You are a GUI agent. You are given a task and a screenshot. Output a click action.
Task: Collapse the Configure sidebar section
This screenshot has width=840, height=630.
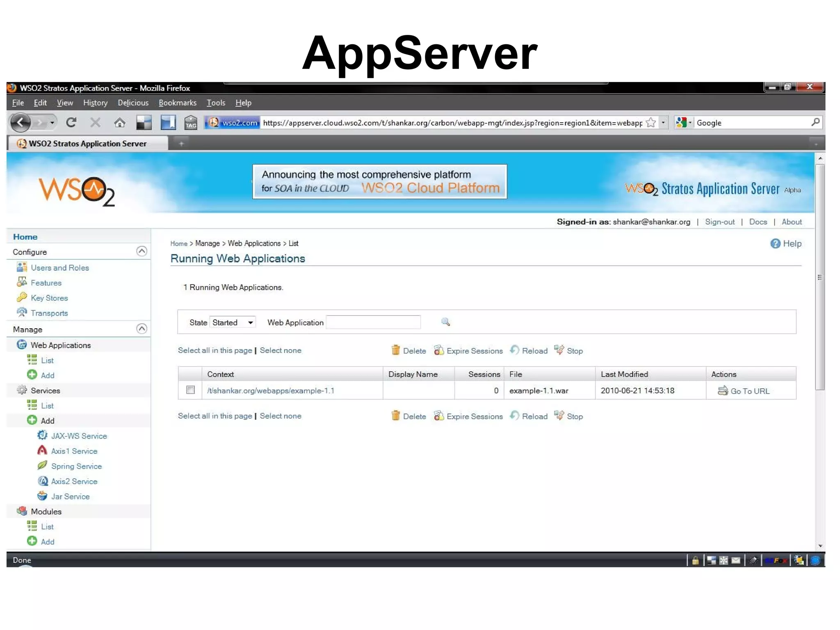coord(142,251)
